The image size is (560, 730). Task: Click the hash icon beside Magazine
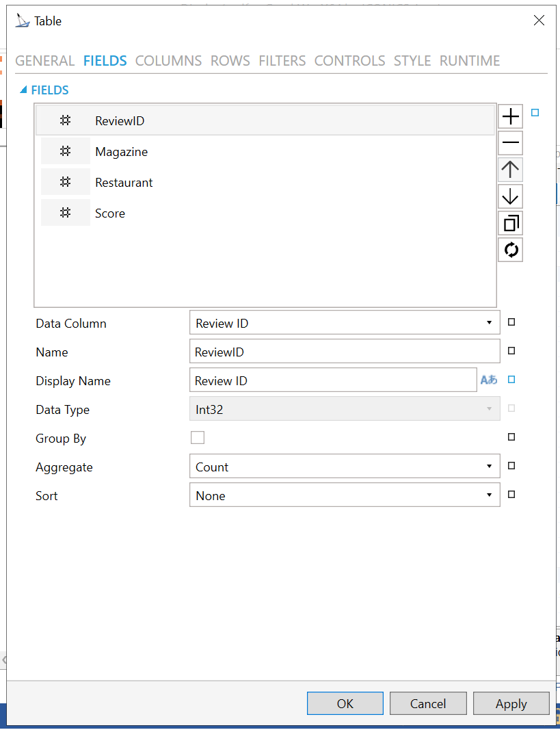click(x=66, y=151)
